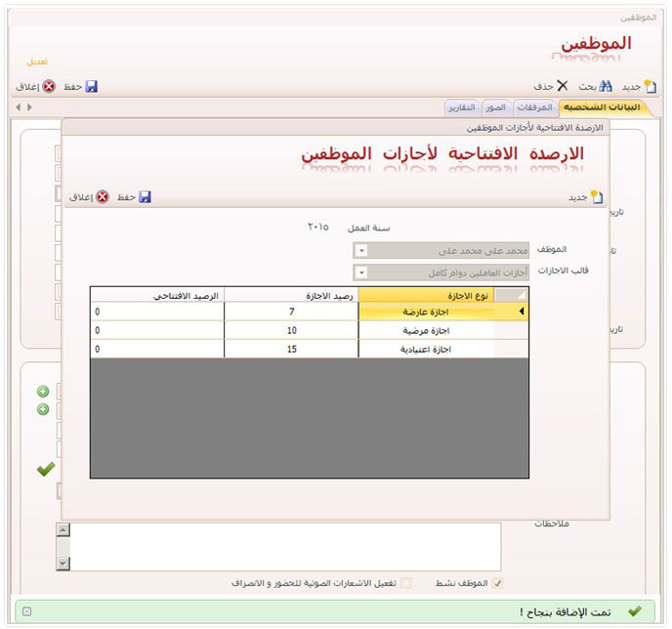Select the grid's top-left select-all corner cell
This screenshot has height=629, width=672.
click(511, 295)
